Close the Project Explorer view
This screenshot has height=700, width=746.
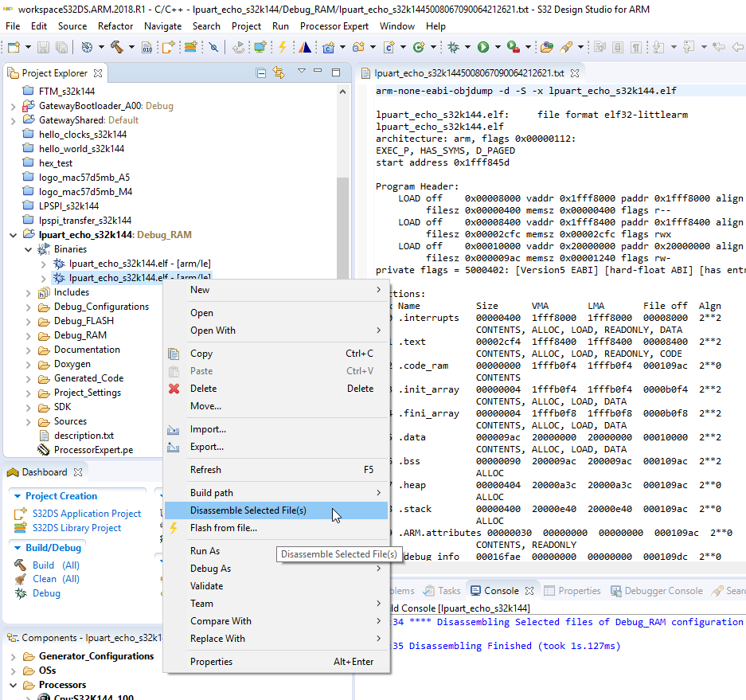point(98,73)
